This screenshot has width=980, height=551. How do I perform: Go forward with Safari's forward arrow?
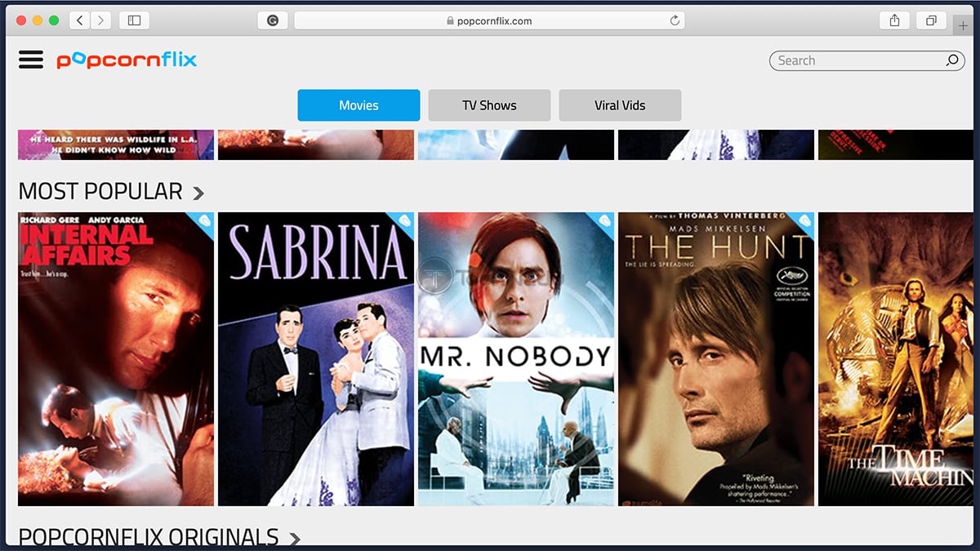coord(101,20)
